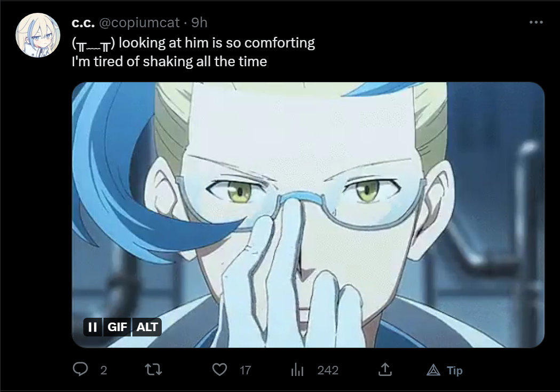The width and height of the screenshot is (560, 392).
Task: Visit the @copiumcat handle link
Action: (x=139, y=22)
